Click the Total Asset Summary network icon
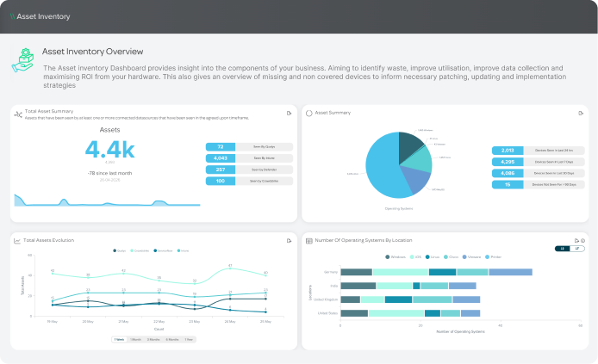Screen dimensions: 598x364 18,114
